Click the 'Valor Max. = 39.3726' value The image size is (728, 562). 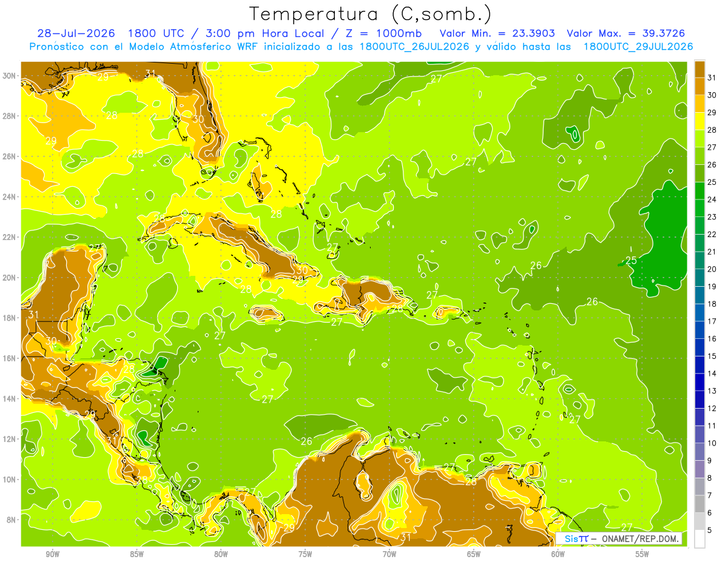tap(625, 33)
